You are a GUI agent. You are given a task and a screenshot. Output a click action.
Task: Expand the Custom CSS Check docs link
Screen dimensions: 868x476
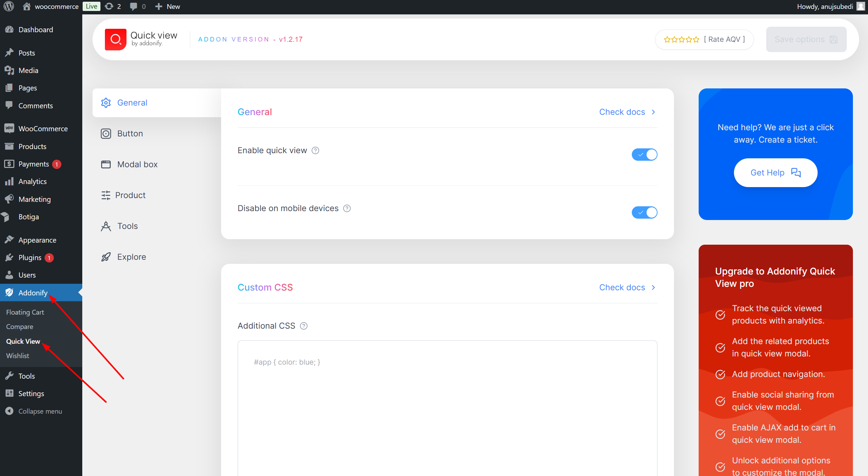[x=627, y=287]
